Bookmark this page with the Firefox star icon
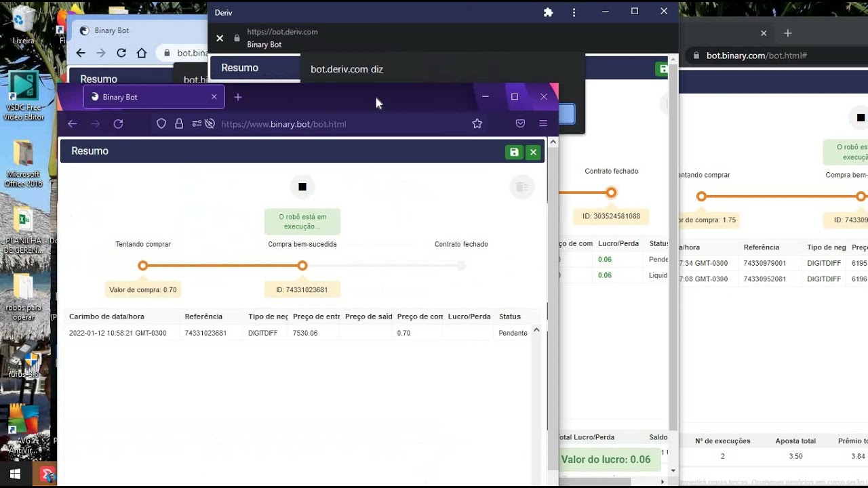The width and height of the screenshot is (868, 488). (477, 124)
